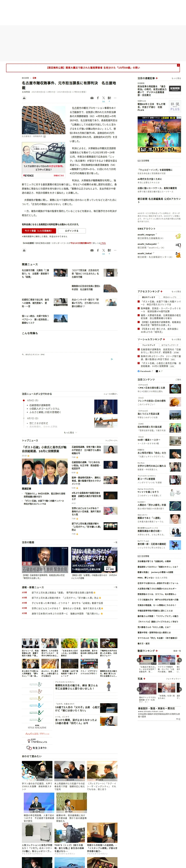This screenshot has width=186, height=868.
Task: Open 動画一覧 link beside 動画ランキング
Action: click(177, 651)
